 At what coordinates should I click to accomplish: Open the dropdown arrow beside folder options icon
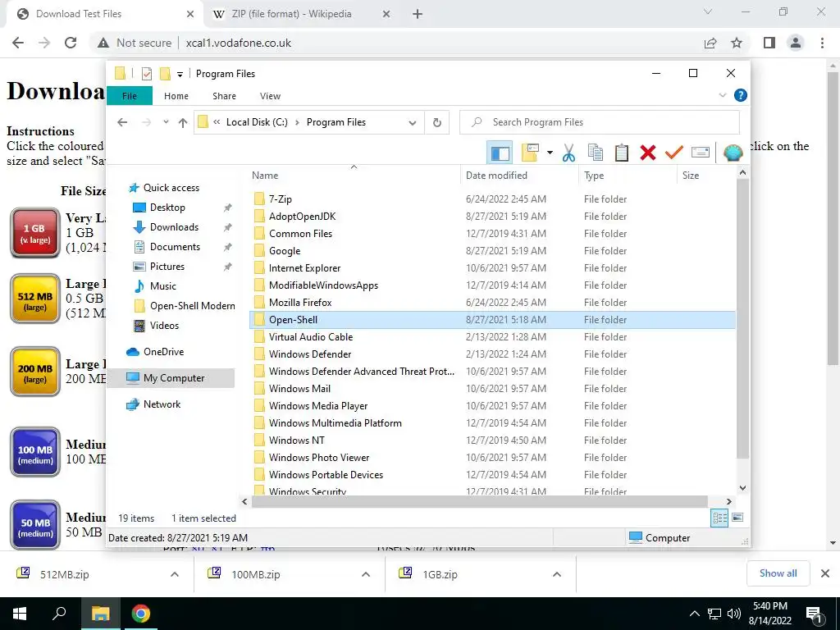550,153
